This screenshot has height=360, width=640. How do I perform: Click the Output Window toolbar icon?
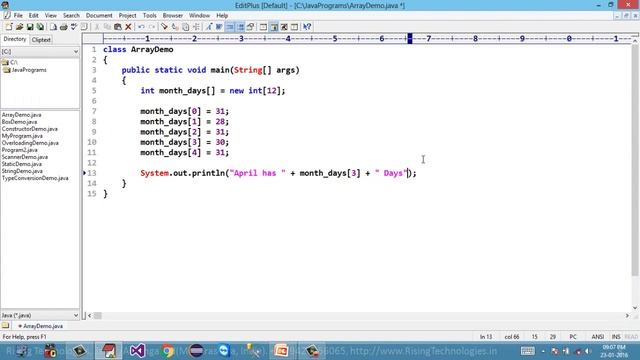point(294,27)
